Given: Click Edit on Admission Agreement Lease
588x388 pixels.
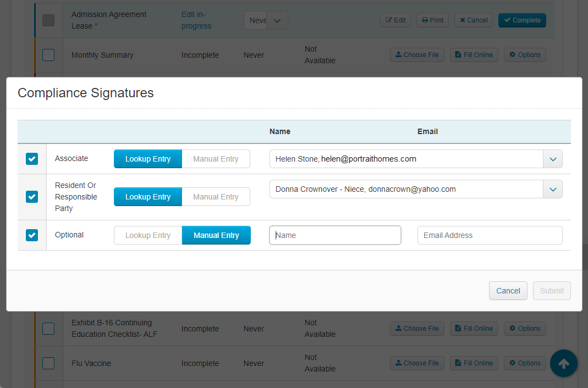Looking at the screenshot, I should (x=395, y=20).
